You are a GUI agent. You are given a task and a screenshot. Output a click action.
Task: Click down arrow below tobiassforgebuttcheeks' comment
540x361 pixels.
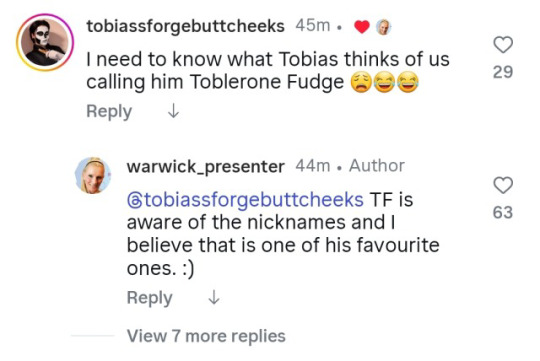pyautogui.click(x=173, y=111)
